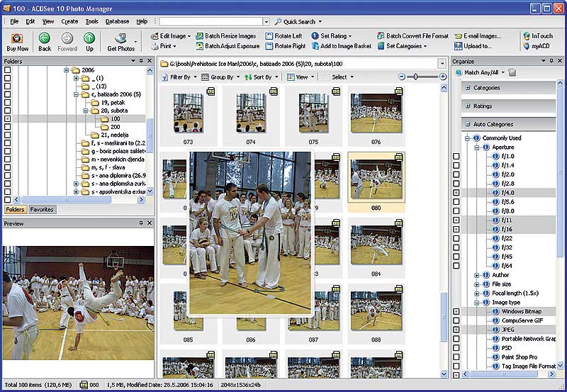This screenshot has height=392, width=567.
Task: Tick checkbox beside 2006 folder row
Action: click(7, 69)
